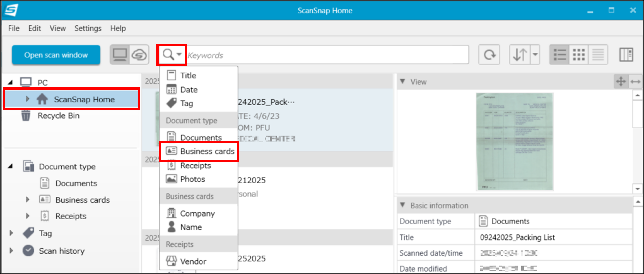
Task: Collapse the PC tree node
Action: pyautogui.click(x=10, y=82)
